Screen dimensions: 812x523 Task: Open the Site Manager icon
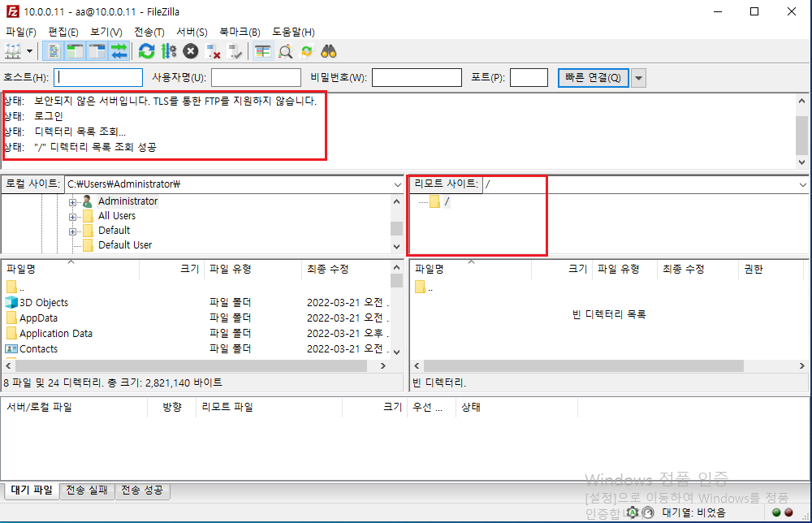click(x=13, y=51)
